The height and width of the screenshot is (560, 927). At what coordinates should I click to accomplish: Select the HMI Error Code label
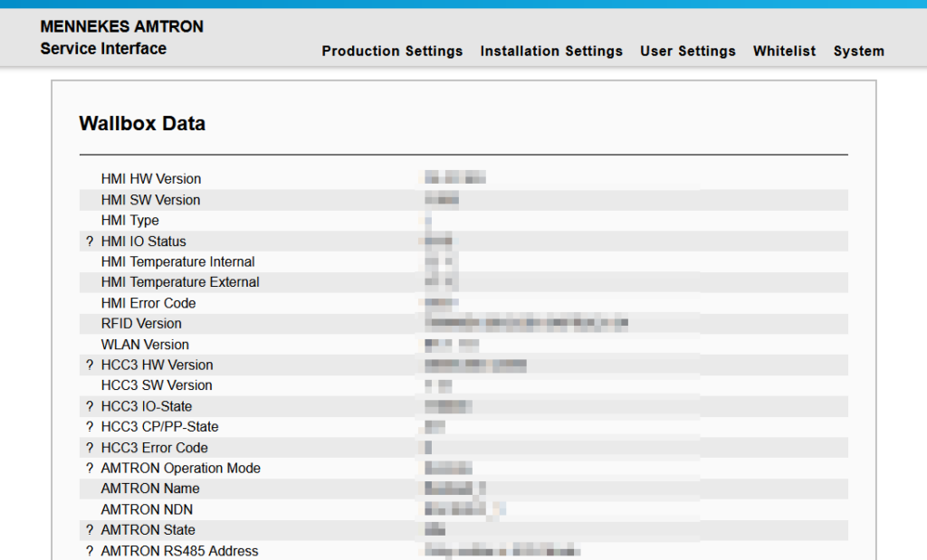click(x=148, y=303)
